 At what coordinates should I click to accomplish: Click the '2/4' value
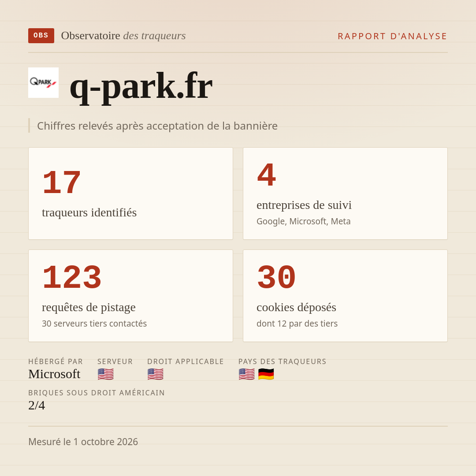(x=37, y=405)
